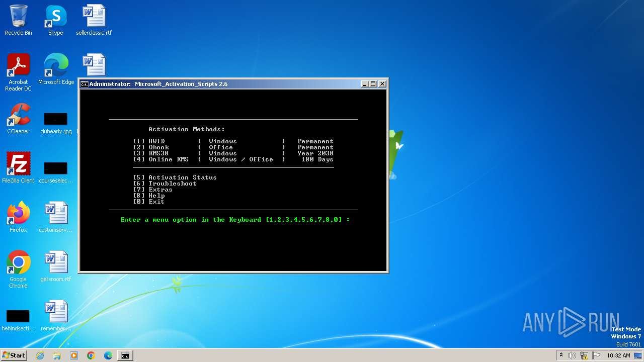The width and height of the screenshot is (644, 362).
Task: Click the '[5] Activation Status' line
Action: click(175, 177)
